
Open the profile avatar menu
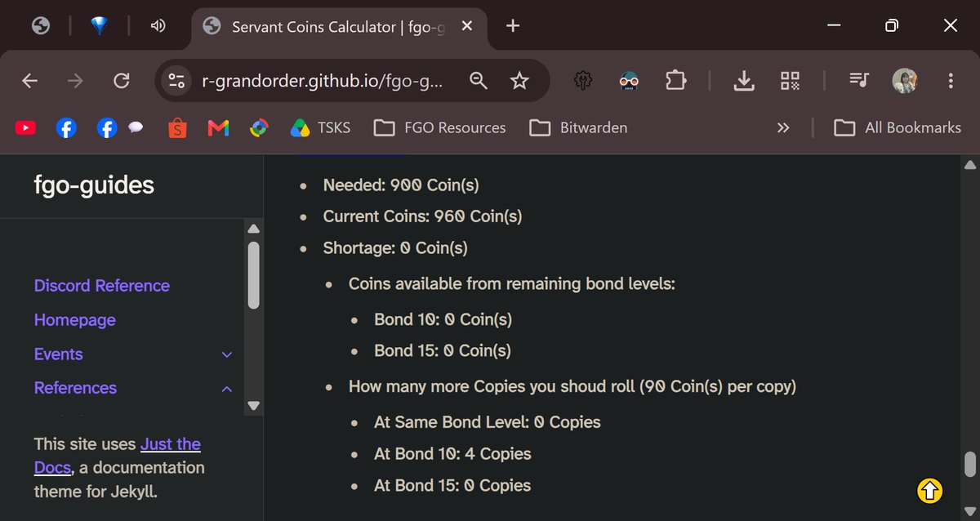click(905, 80)
